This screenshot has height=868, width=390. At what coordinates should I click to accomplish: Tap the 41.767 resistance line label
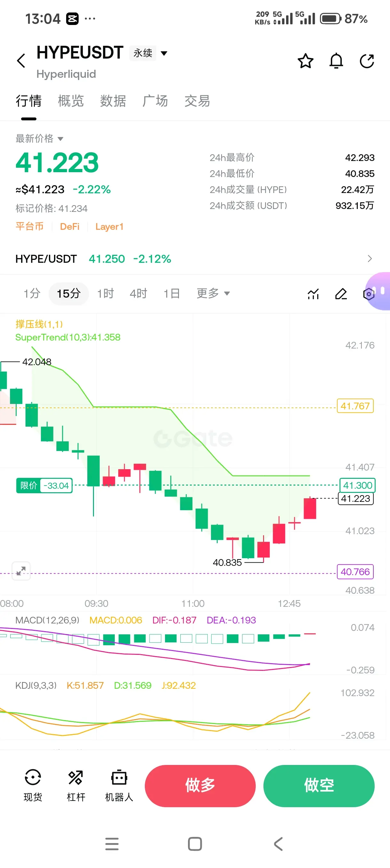point(355,406)
